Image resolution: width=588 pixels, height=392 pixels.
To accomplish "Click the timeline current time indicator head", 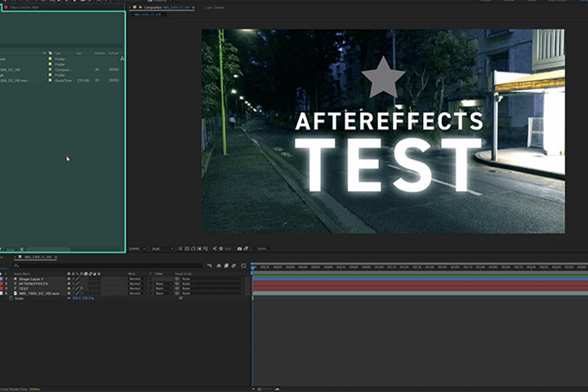I will (253, 268).
